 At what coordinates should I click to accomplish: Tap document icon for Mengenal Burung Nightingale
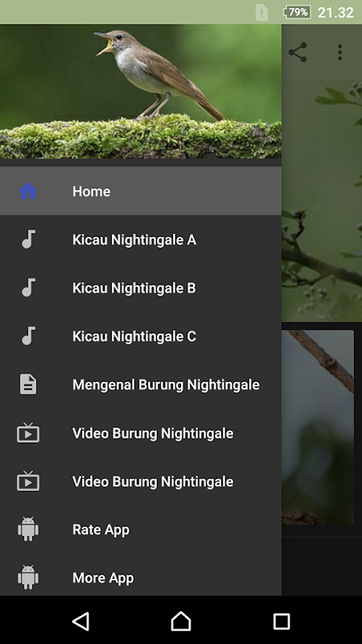pos(28,385)
